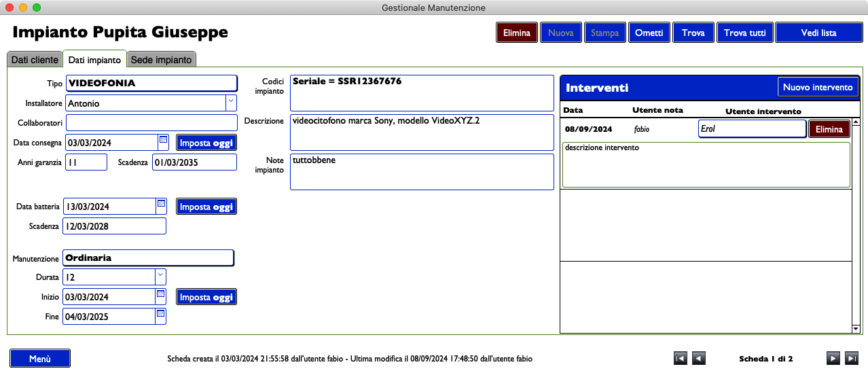The height and width of the screenshot is (371, 868).
Task: Open calendar picker for Data consegna
Action: pos(163,142)
